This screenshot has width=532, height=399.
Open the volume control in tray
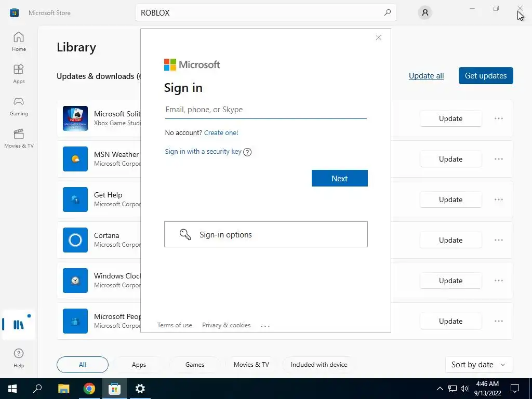pyautogui.click(x=464, y=389)
